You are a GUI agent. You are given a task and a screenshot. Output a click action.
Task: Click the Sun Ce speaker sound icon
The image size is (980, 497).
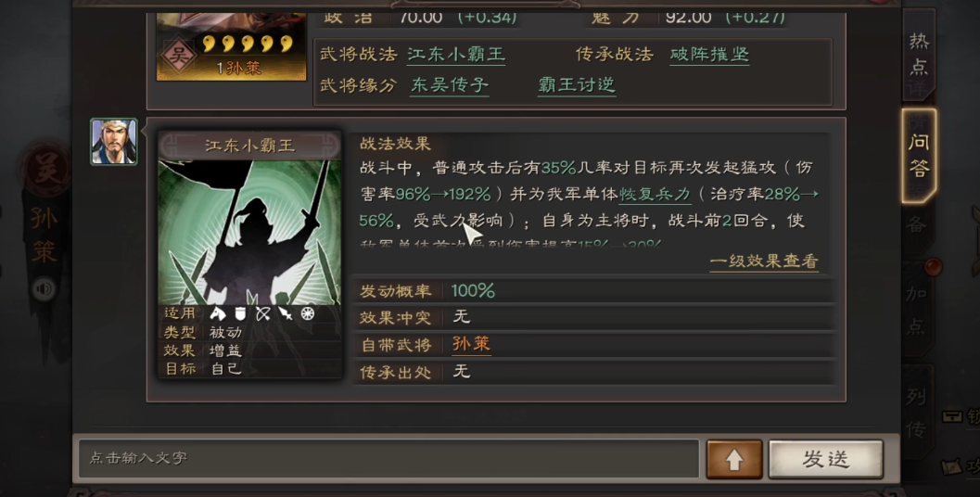[x=44, y=288]
